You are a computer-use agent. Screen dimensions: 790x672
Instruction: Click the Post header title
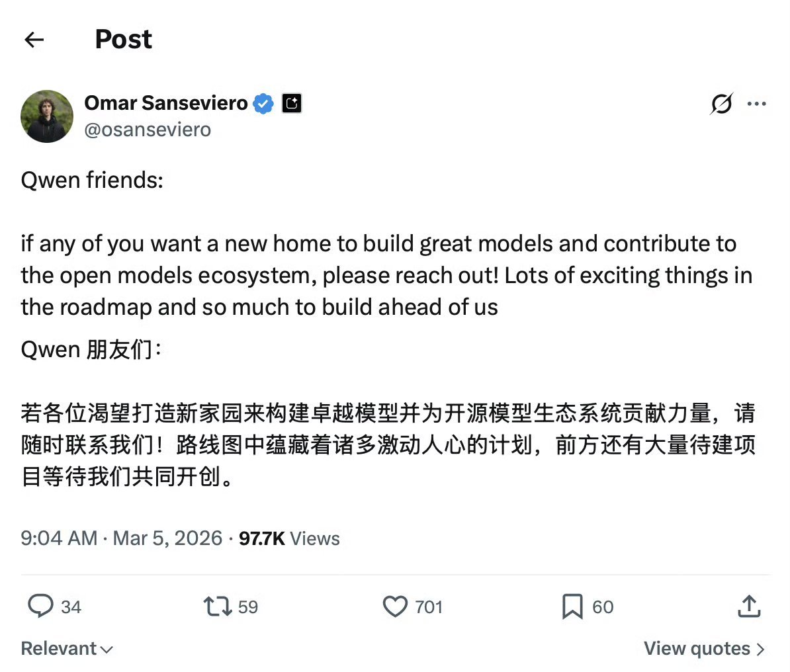[123, 40]
